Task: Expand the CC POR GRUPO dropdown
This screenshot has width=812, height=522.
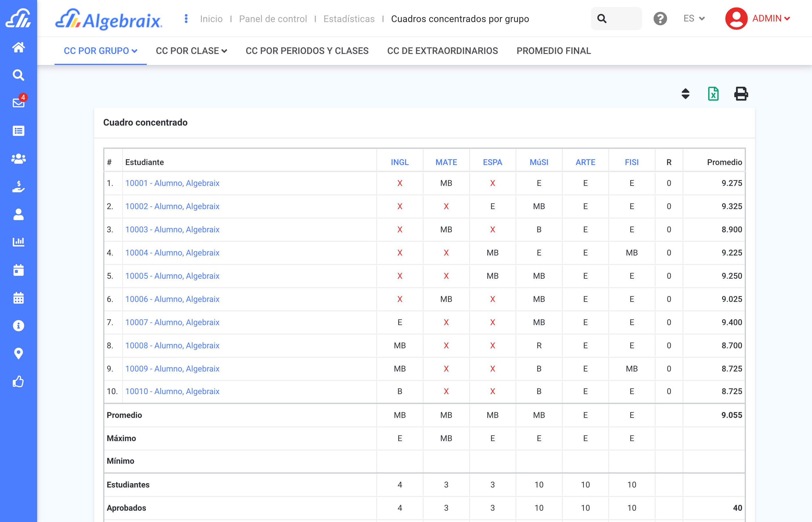Action: coord(100,51)
